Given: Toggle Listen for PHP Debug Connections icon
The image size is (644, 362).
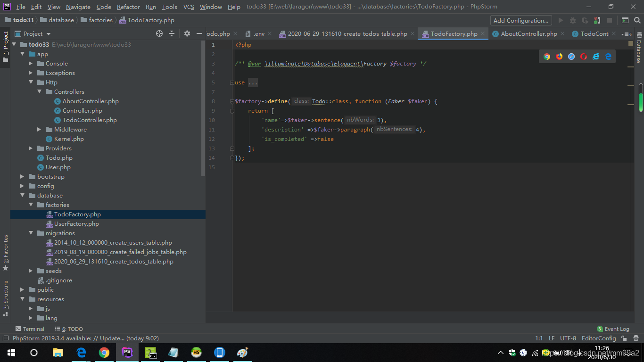Looking at the screenshot, I should click(x=597, y=20).
